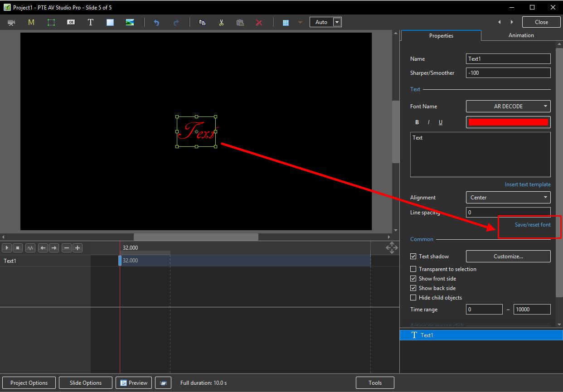Disable the Text shadow checkbox
The height and width of the screenshot is (392, 563).
click(x=413, y=256)
